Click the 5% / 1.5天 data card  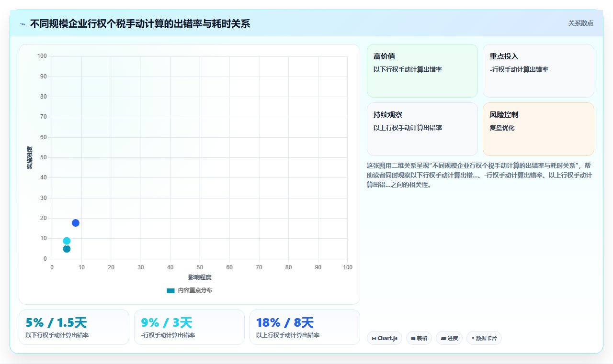(74, 327)
